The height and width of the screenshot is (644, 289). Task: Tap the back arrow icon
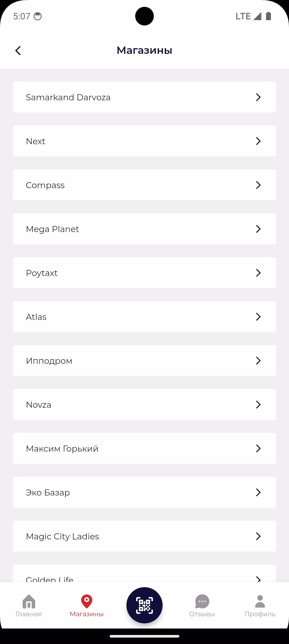[18, 51]
